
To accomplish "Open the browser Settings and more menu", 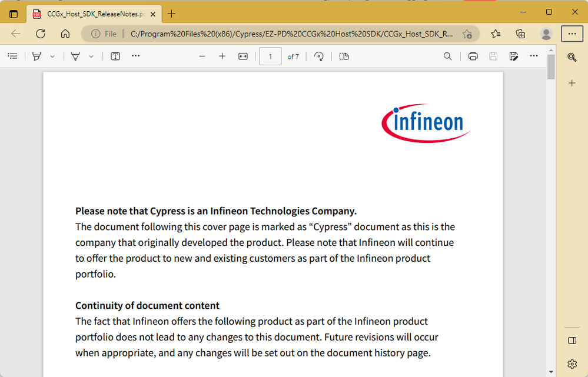I will click(x=572, y=34).
